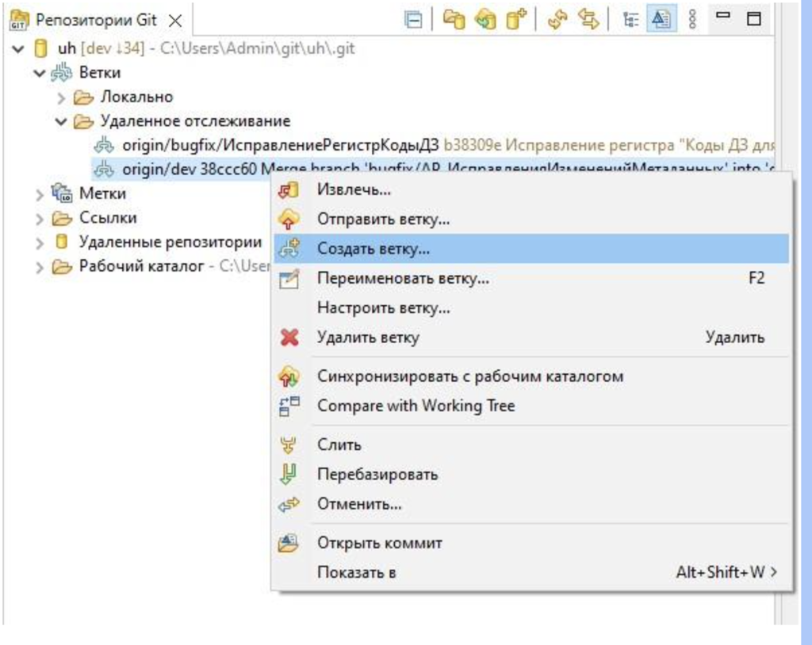Toggle display of latest branch commit

pos(660,20)
